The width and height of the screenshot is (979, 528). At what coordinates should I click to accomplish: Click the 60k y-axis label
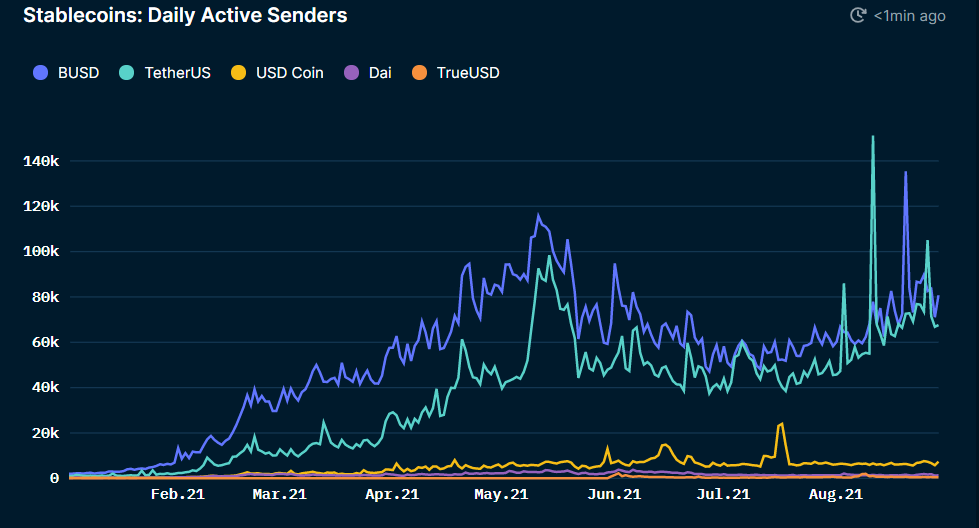coord(46,342)
